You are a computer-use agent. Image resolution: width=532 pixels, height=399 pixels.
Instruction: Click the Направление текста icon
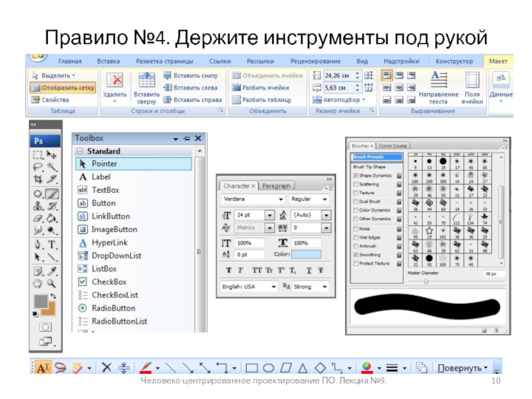tap(439, 79)
